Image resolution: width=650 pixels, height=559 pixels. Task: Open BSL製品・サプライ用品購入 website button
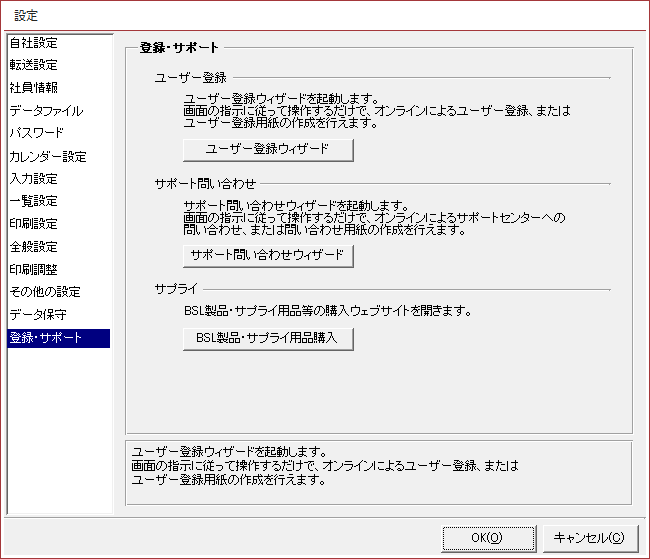269,338
